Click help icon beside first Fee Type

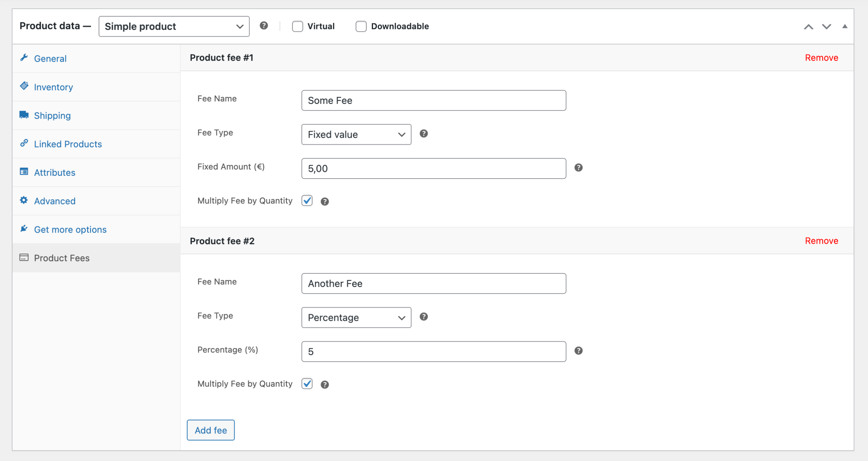click(x=424, y=134)
